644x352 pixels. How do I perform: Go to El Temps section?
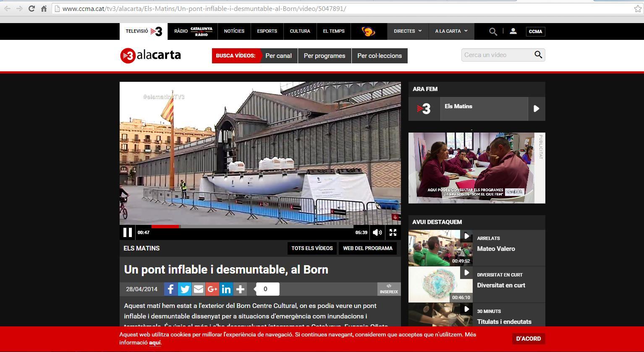(x=334, y=31)
